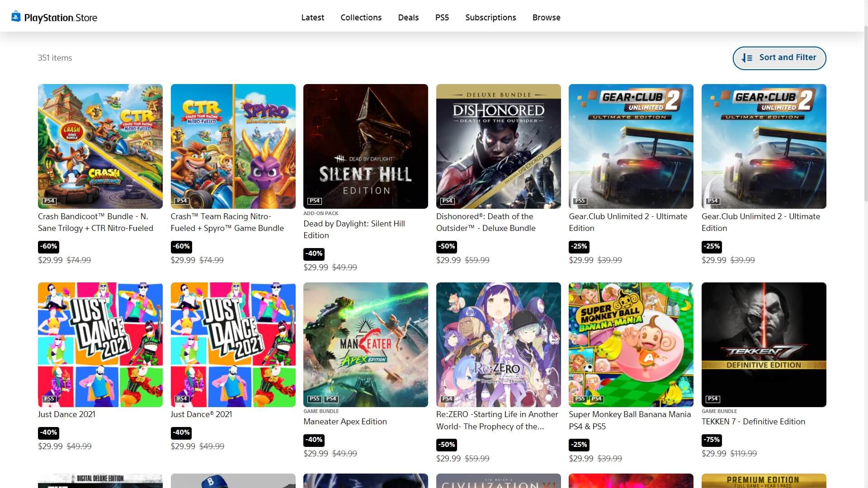Open the Latest menu
Viewport: 868px width, 488px height.
click(312, 17)
